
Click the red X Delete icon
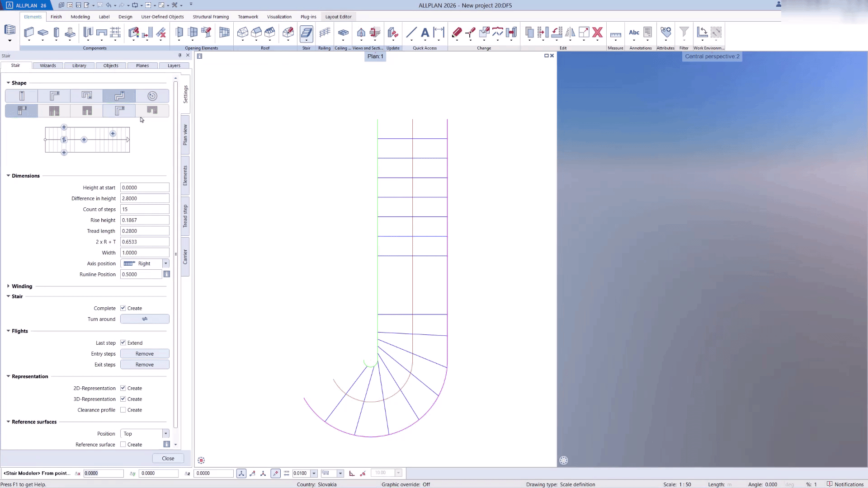pos(597,33)
